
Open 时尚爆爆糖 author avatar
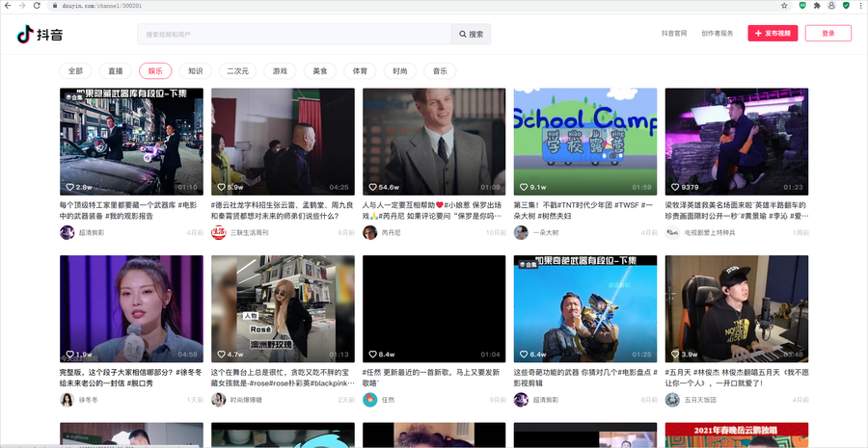(219, 399)
